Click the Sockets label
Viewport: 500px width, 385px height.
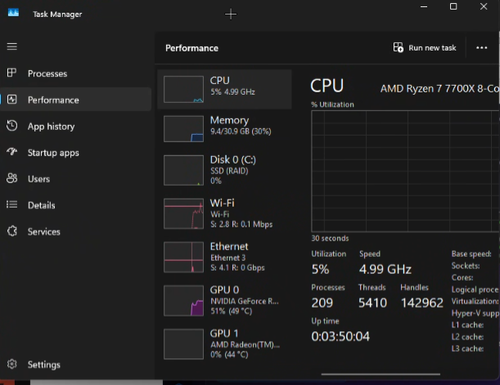(x=466, y=266)
